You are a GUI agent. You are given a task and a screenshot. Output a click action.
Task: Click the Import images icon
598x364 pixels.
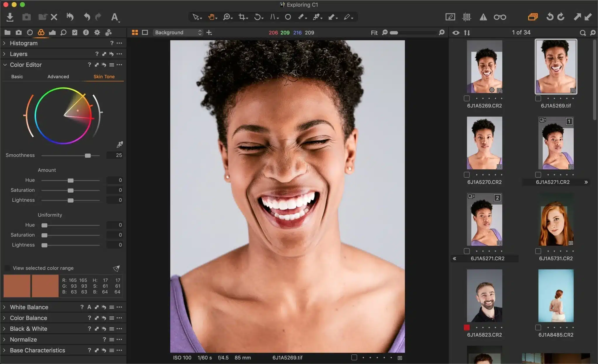pos(10,17)
